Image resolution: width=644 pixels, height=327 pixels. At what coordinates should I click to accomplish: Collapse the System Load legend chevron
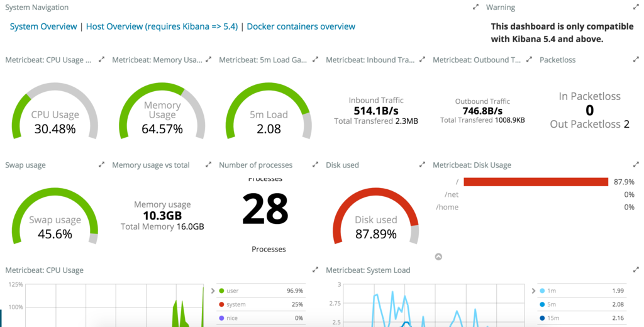click(533, 291)
